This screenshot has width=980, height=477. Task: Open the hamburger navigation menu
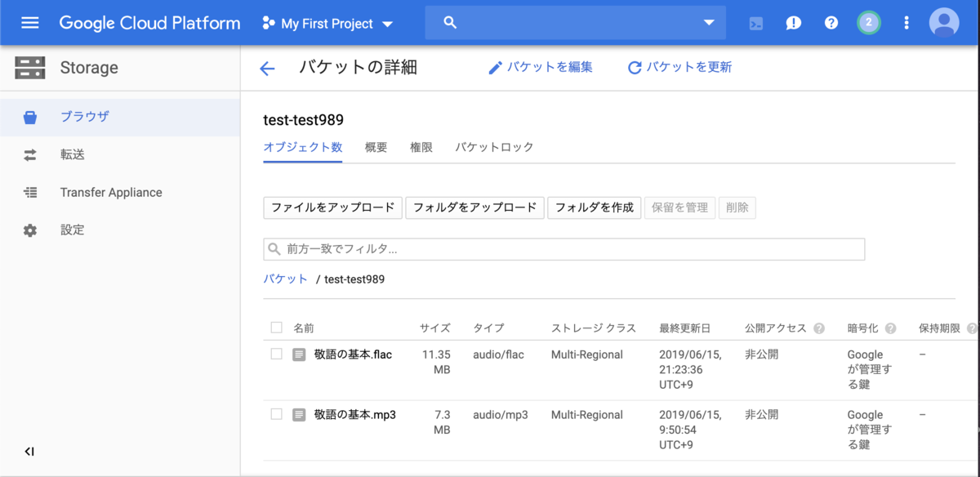[x=30, y=23]
